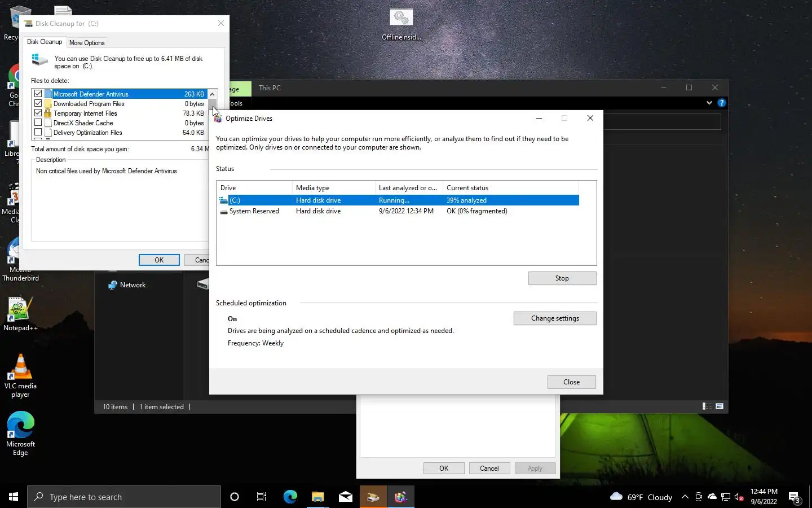The height and width of the screenshot is (508, 812).
Task: Open VLC media player desktop shortcut
Action: pyautogui.click(x=20, y=375)
